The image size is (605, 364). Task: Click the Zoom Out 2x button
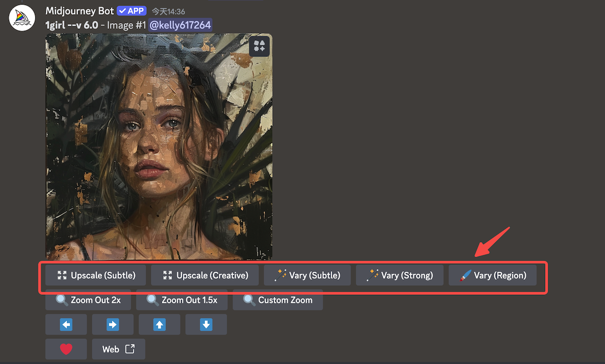tap(88, 300)
